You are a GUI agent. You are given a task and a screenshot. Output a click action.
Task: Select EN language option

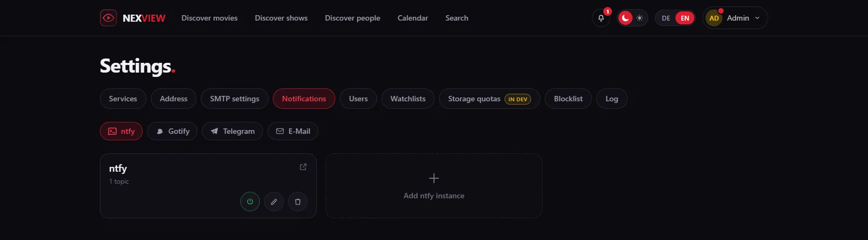[685, 18]
